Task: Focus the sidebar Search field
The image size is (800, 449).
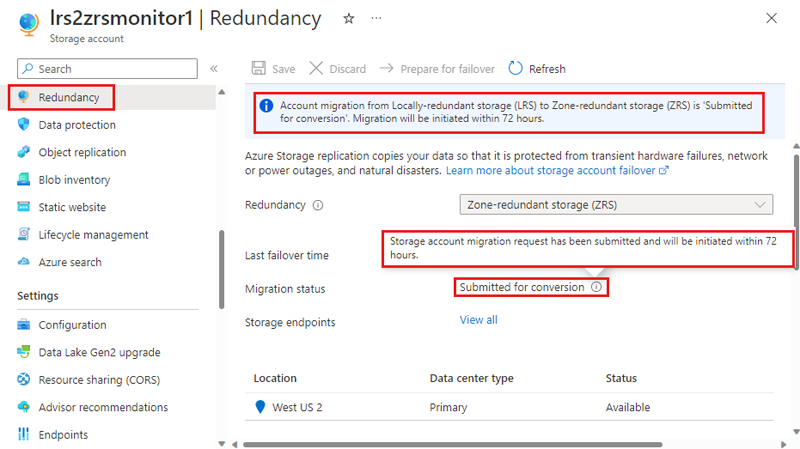Action: pyautogui.click(x=107, y=68)
